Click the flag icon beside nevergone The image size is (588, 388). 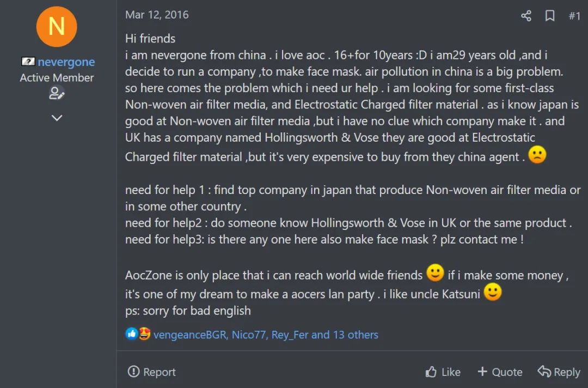28,62
